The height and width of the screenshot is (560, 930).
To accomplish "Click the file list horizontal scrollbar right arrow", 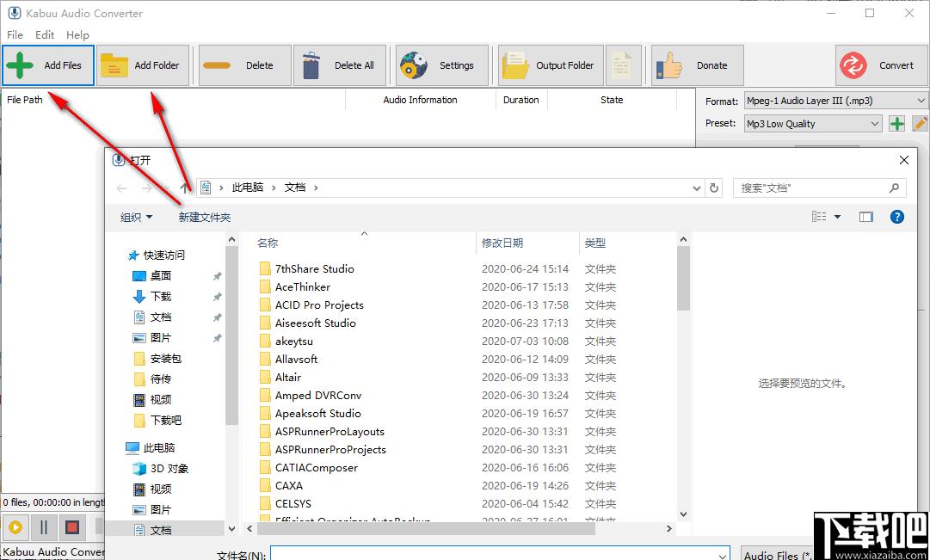I will pyautogui.click(x=669, y=528).
